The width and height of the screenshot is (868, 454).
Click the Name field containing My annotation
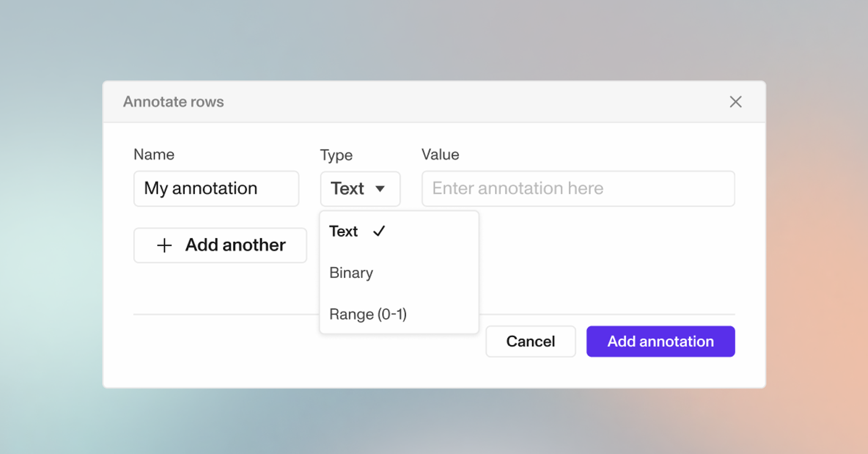pos(216,189)
